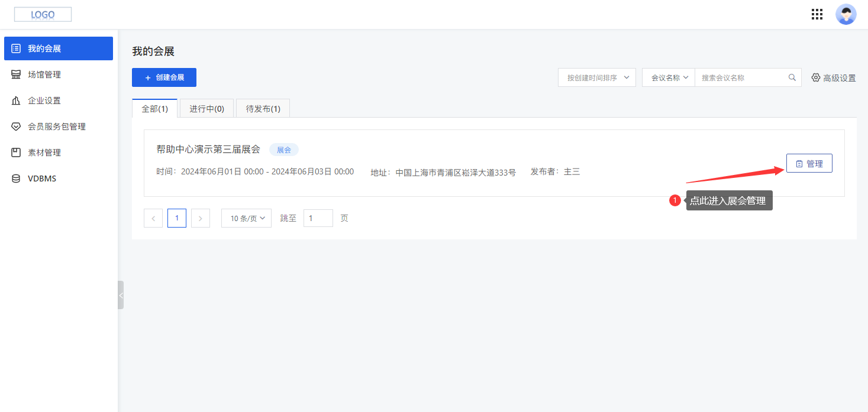Click the 帮助中心演示第三届展会 title link
868x412 pixels.
coord(208,149)
